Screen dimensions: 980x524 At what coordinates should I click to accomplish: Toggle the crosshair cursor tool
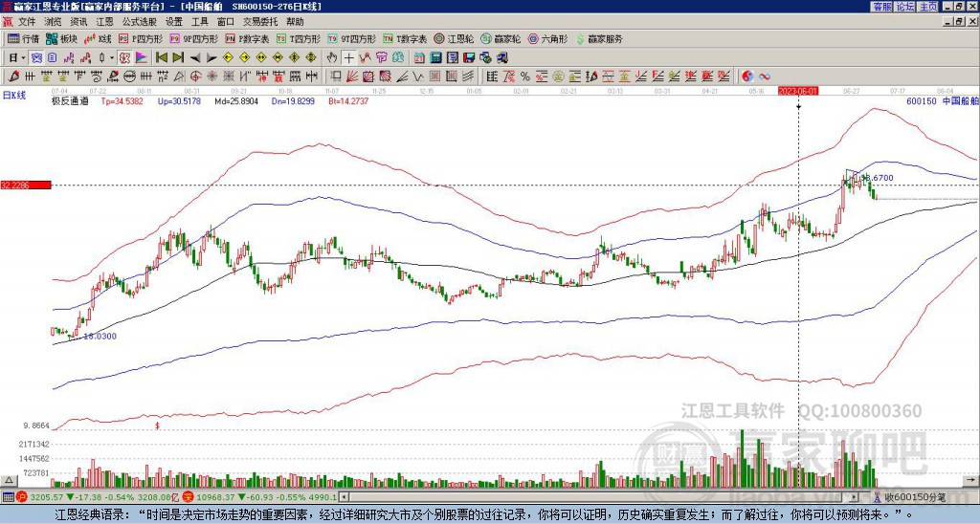[x=348, y=58]
